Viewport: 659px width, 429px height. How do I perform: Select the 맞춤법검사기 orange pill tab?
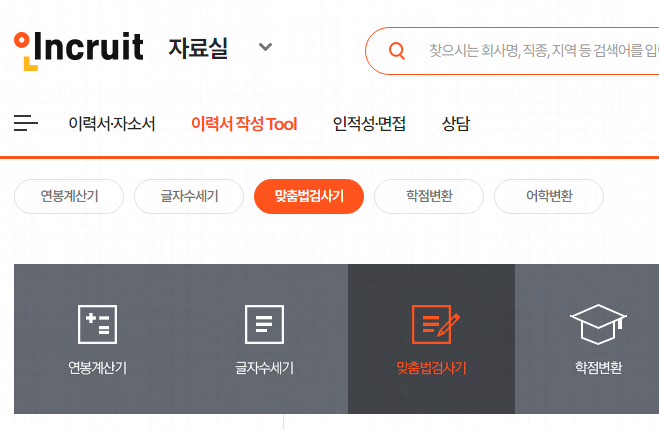pyautogui.click(x=309, y=196)
